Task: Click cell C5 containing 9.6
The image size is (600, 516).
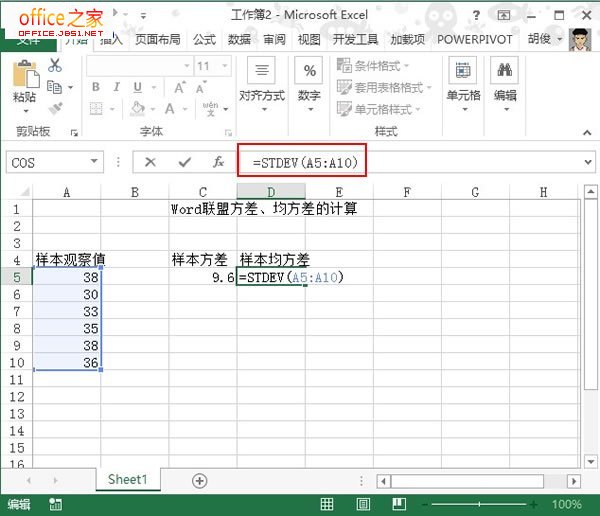Action: point(203,277)
